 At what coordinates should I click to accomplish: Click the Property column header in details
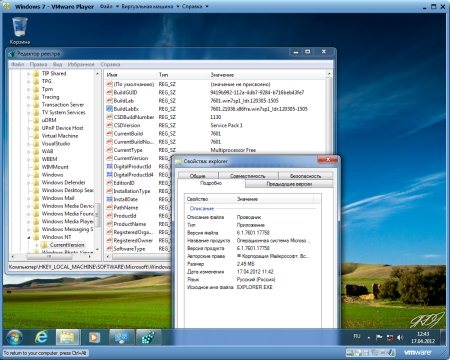tap(210, 199)
